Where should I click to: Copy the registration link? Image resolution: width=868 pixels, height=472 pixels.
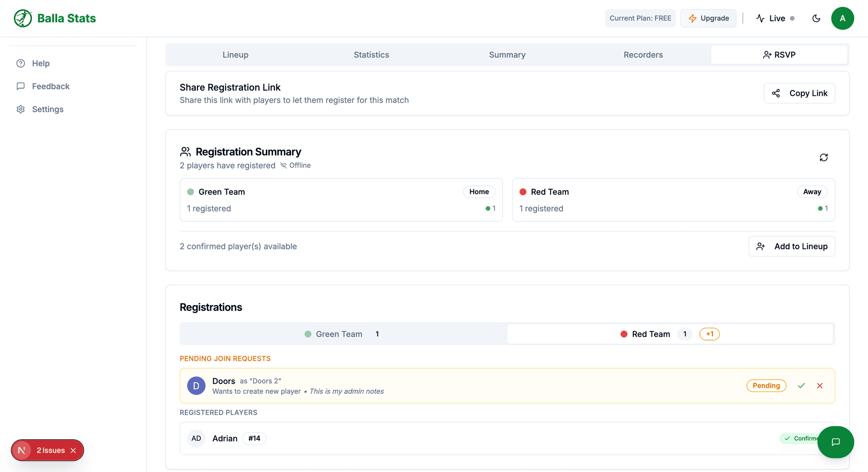pyautogui.click(x=799, y=93)
